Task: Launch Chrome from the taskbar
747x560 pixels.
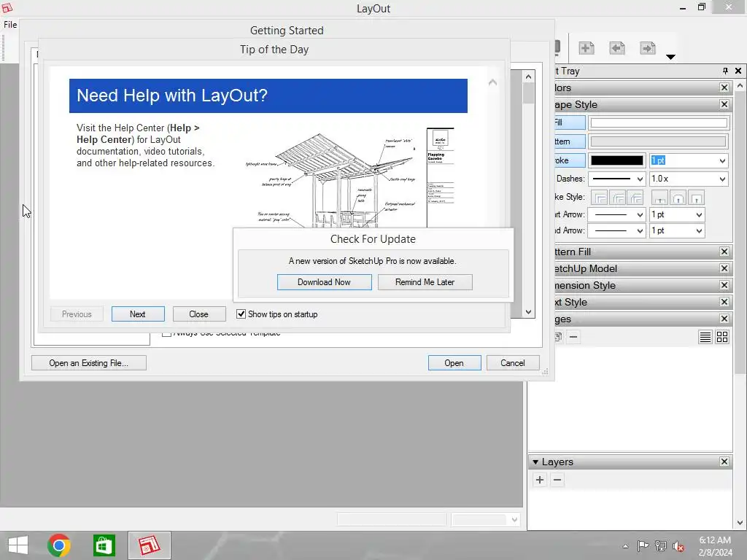Action: coord(59,545)
